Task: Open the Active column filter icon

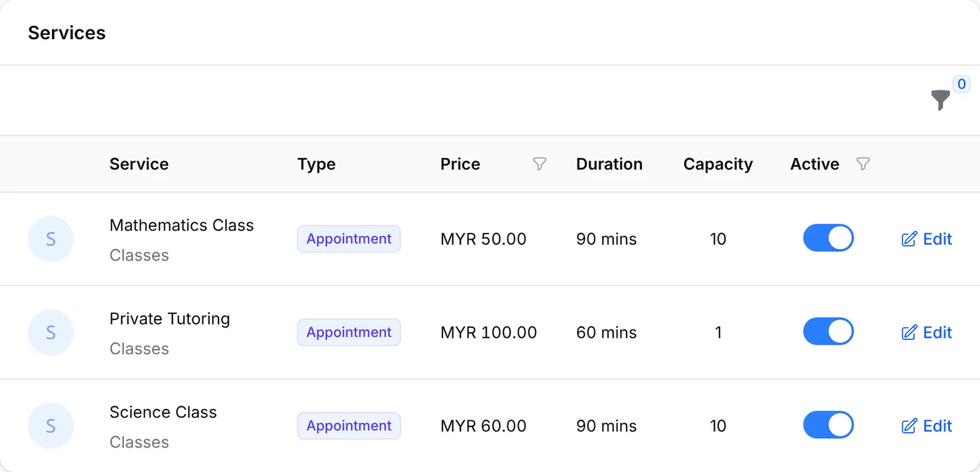Action: click(863, 164)
